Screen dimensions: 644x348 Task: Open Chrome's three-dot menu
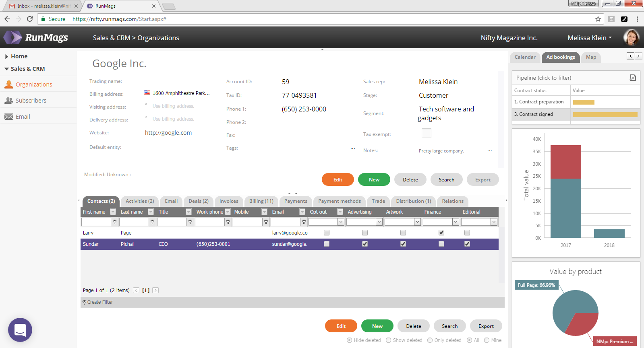pyautogui.click(x=637, y=19)
